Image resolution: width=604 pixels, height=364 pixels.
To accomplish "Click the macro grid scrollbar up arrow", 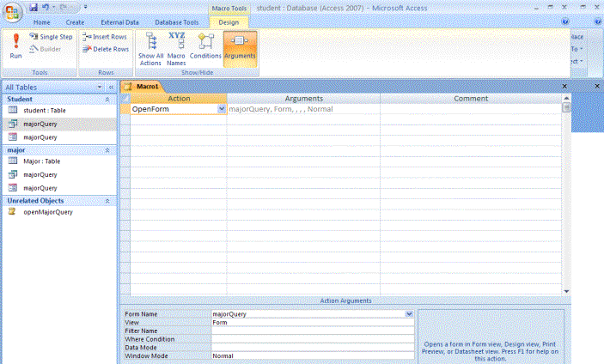I will (x=566, y=99).
